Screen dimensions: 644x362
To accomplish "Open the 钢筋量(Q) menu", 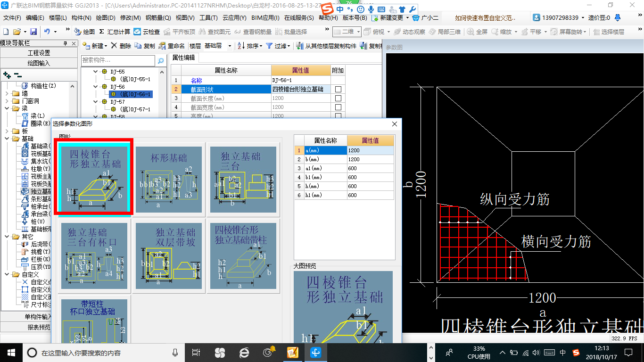I will (x=158, y=18).
